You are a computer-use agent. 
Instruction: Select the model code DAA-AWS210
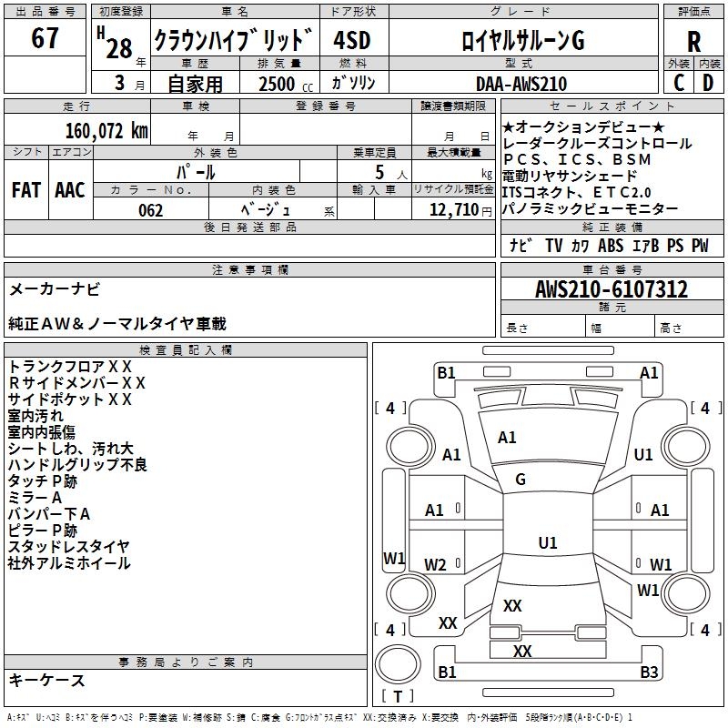coord(521,84)
